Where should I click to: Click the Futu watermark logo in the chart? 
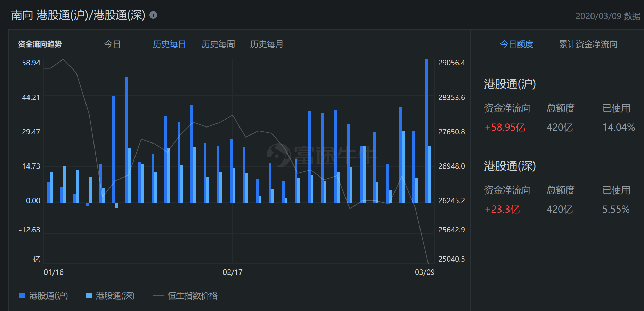point(278,155)
